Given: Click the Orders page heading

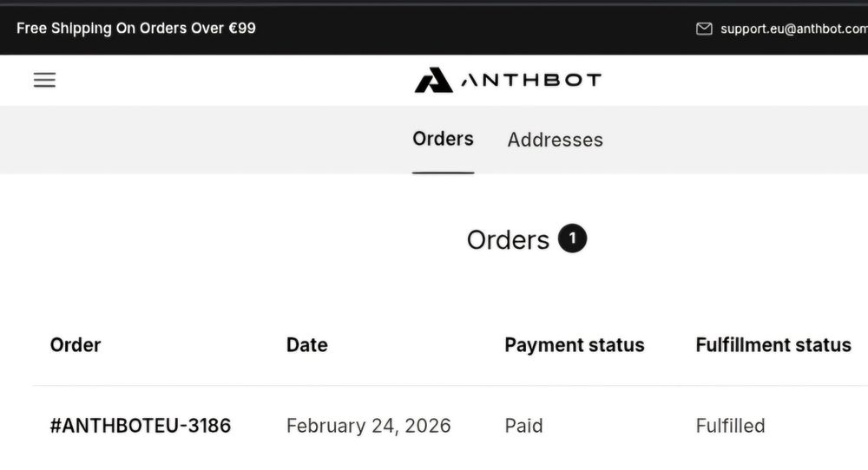Looking at the screenshot, I should (x=508, y=239).
